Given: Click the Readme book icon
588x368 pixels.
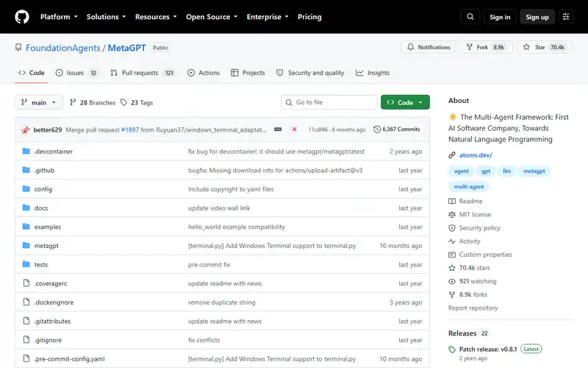Looking at the screenshot, I should (452, 201).
